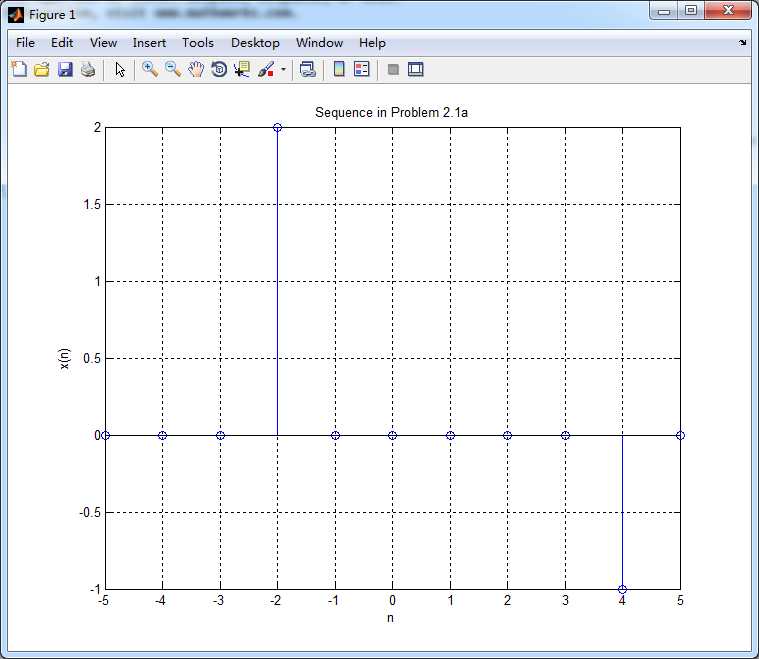Click the MATLAB icon in the title bar
The height and width of the screenshot is (659, 759).
[x=16, y=15]
